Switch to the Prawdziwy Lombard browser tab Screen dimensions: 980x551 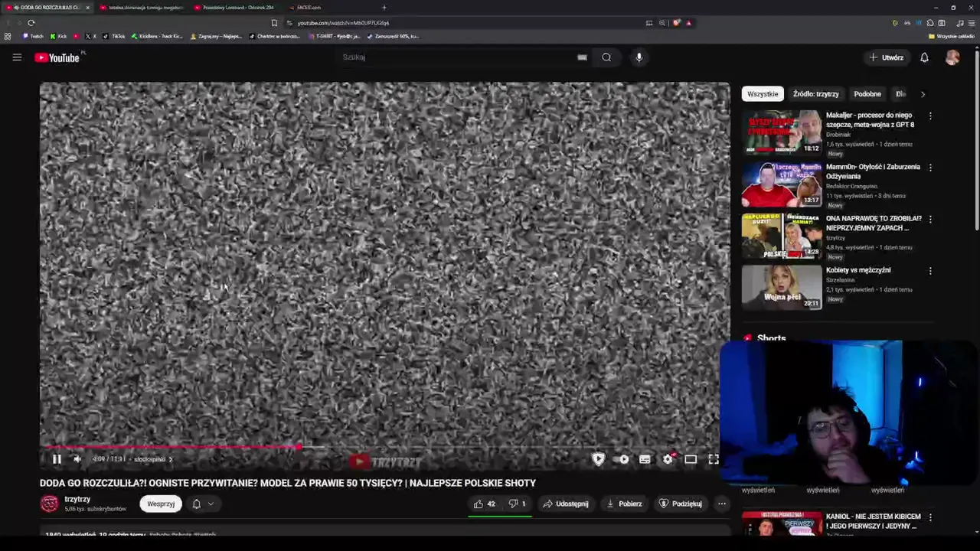pyautogui.click(x=234, y=8)
